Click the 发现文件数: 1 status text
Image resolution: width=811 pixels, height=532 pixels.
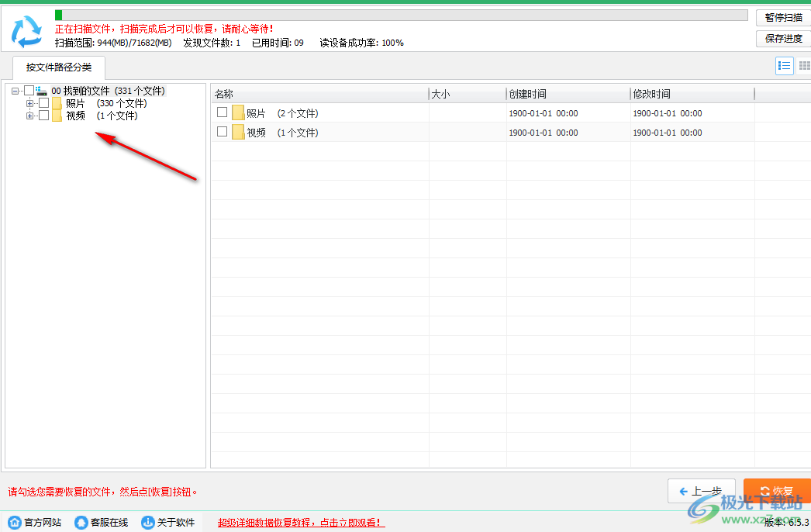pos(212,43)
